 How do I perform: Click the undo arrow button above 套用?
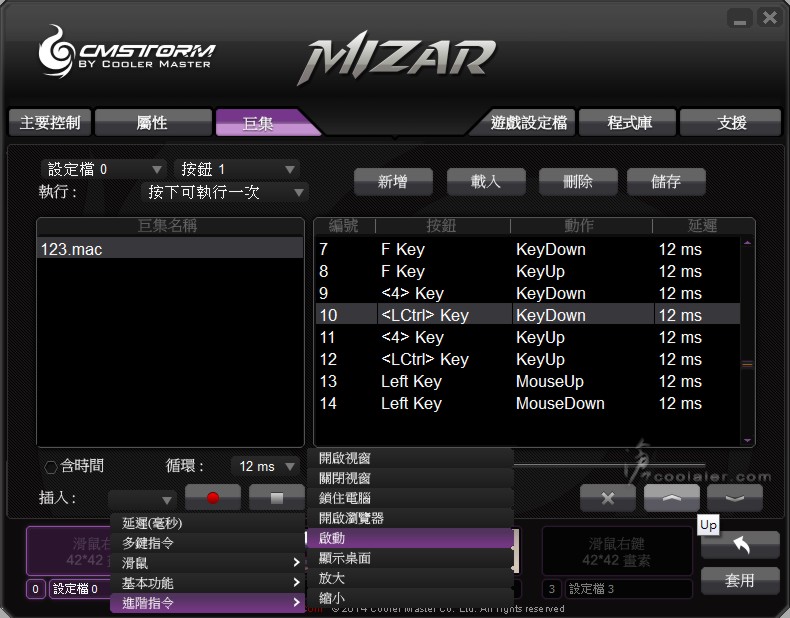click(x=740, y=545)
